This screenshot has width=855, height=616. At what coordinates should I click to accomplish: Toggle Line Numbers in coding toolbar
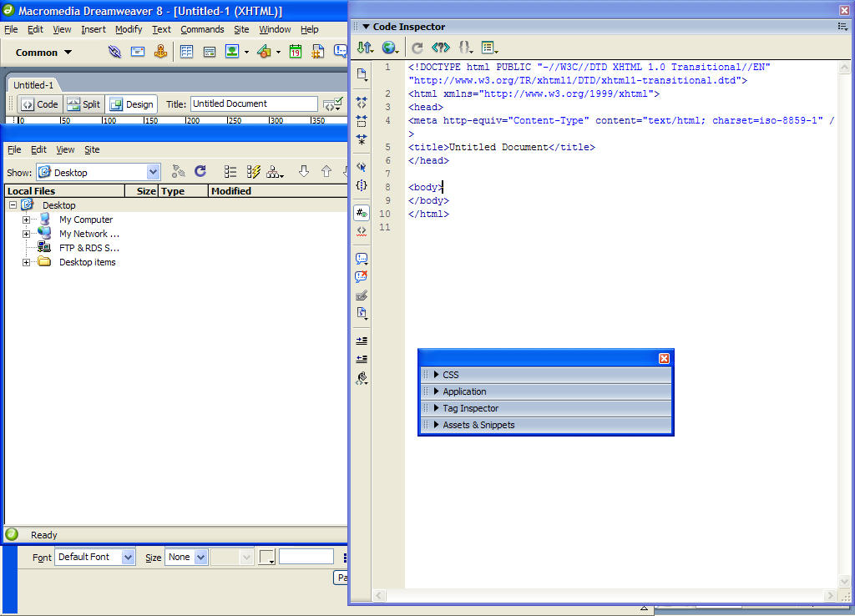(x=362, y=213)
